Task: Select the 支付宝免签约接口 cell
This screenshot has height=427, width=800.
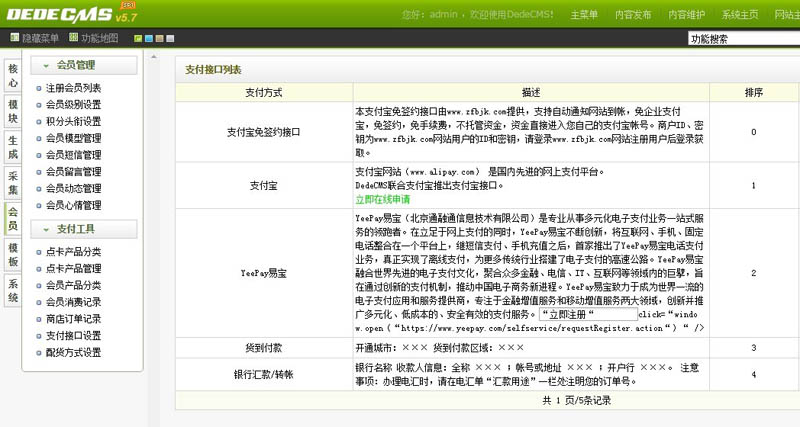Action: coord(264,132)
